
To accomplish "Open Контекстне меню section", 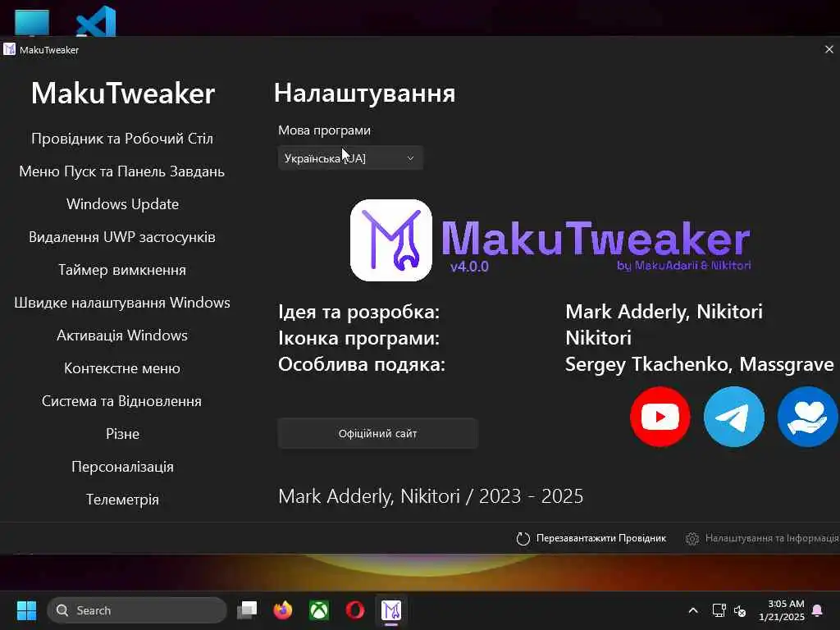I will 122,368.
